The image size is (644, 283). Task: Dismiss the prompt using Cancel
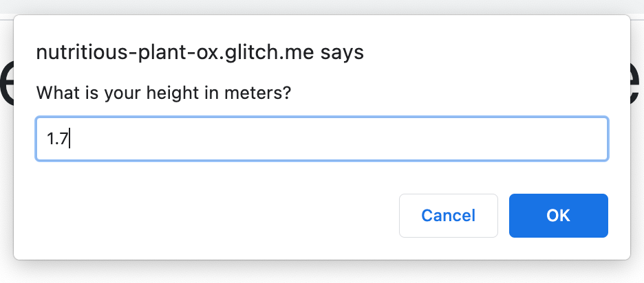click(x=448, y=216)
